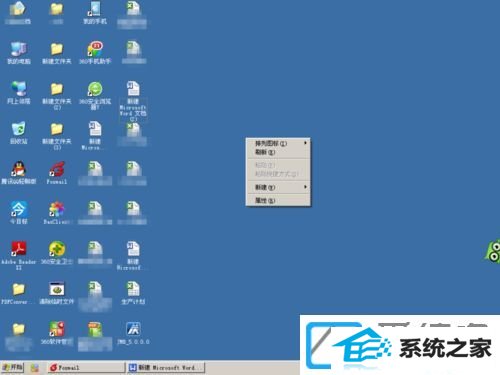Expand the 新建 submenu arrow
The width and height of the screenshot is (500, 375).
point(305,187)
